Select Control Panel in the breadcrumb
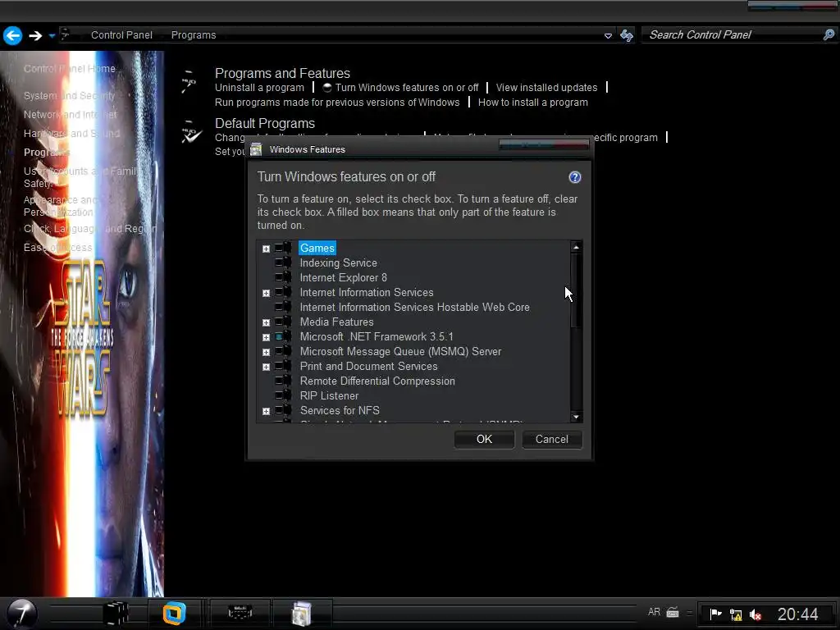The height and width of the screenshot is (630, 840). point(121,34)
